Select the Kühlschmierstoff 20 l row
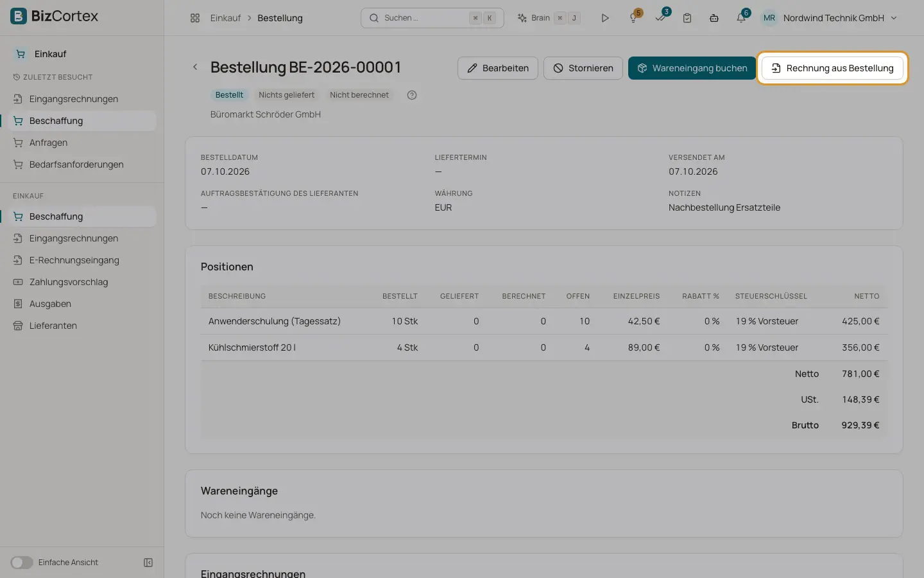The height and width of the screenshot is (578, 924). point(544,347)
